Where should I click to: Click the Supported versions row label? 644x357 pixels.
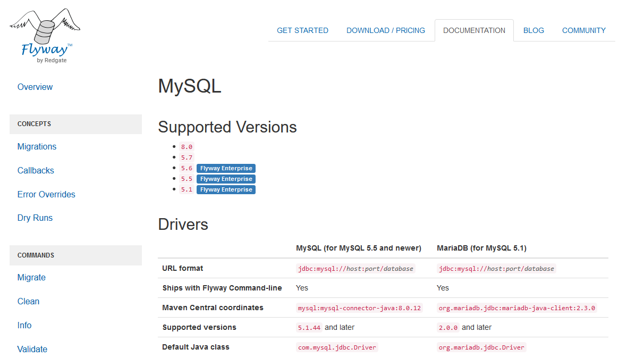click(x=199, y=327)
